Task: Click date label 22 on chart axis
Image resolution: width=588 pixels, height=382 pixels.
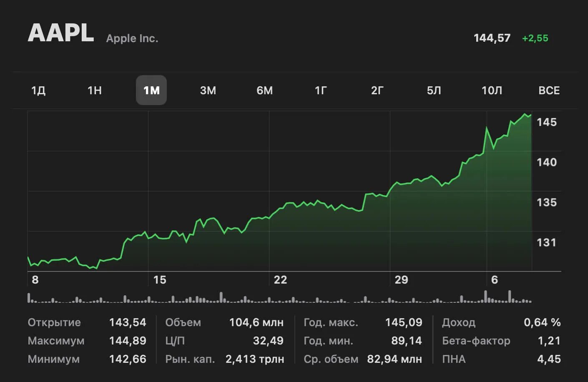Action: pyautogui.click(x=281, y=280)
